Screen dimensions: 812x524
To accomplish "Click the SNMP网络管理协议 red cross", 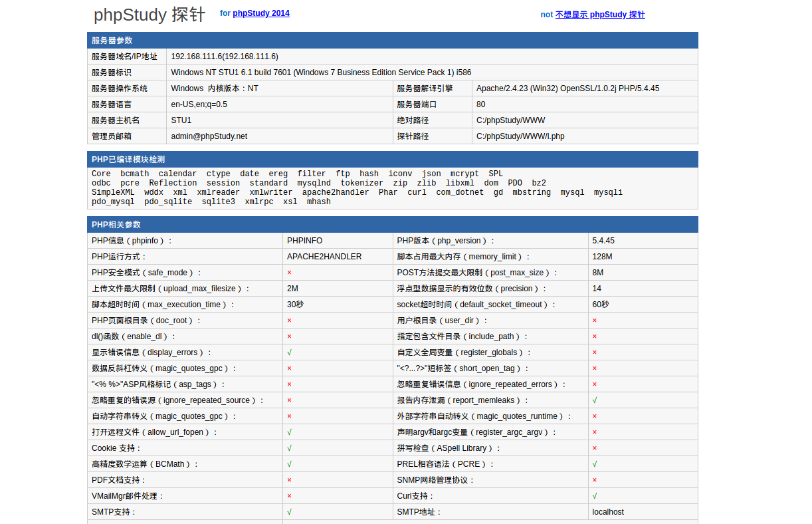I will point(595,480).
